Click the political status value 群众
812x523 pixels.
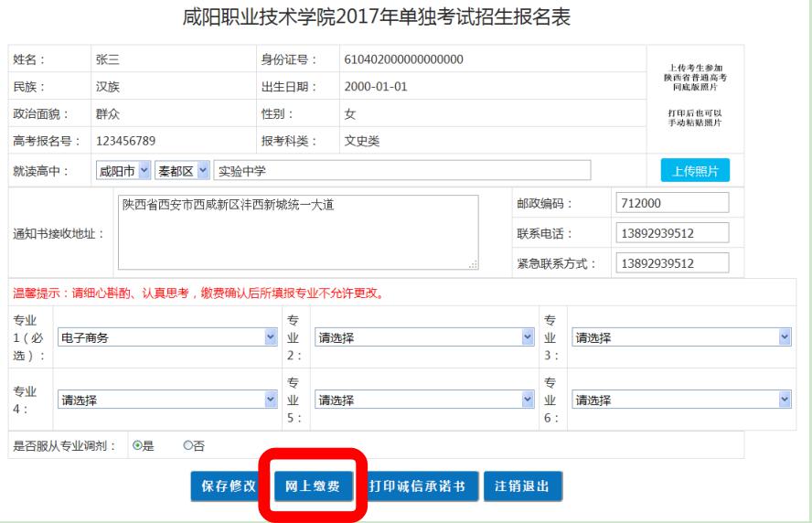[x=108, y=114]
